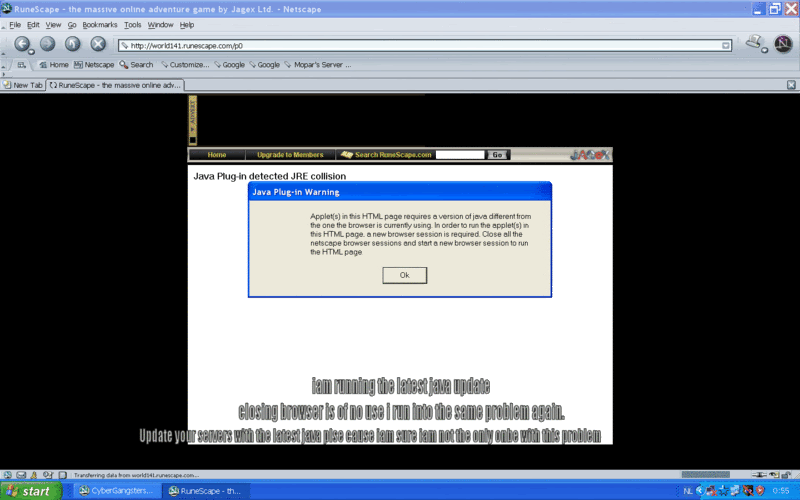The image size is (800, 500).
Task: Open the File menu
Action: click(x=15, y=24)
